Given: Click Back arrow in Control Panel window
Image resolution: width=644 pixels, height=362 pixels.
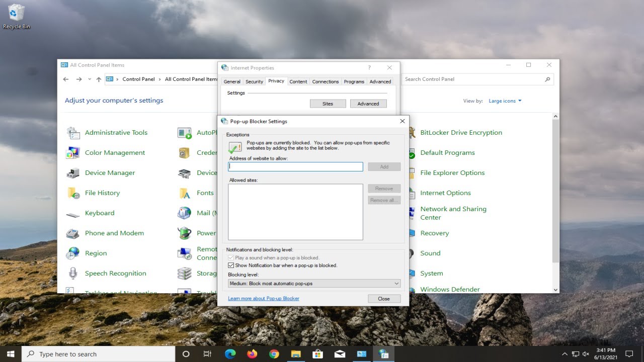Looking at the screenshot, I should click(66, 79).
